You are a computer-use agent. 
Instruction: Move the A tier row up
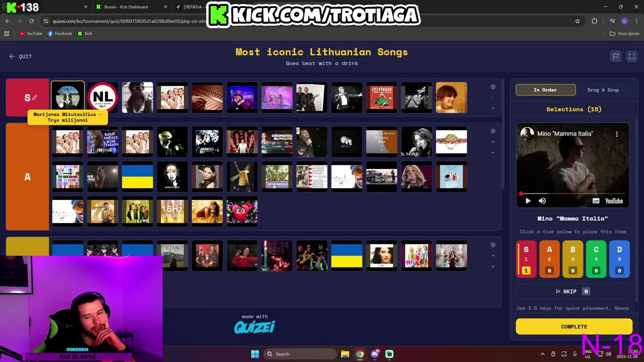(493, 142)
